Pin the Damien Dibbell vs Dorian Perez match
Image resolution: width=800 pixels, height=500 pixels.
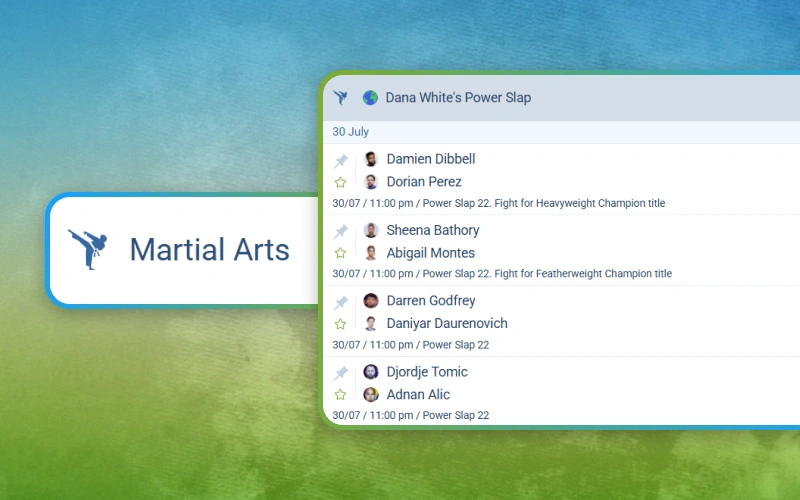coord(340,161)
